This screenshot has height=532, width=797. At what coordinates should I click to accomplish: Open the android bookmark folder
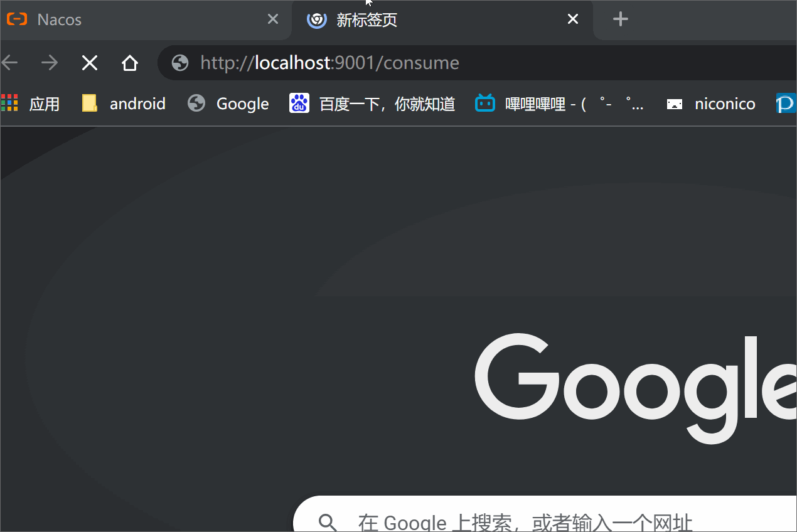pos(124,104)
